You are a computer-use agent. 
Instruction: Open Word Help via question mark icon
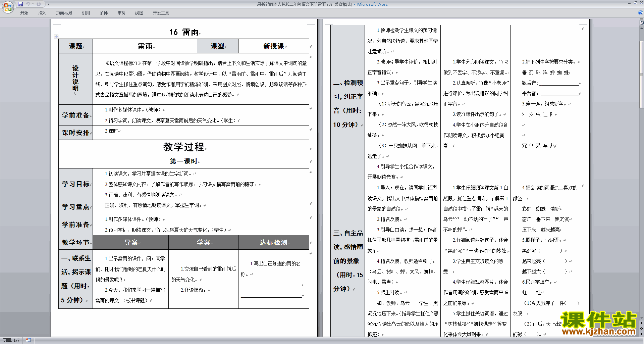pos(641,13)
